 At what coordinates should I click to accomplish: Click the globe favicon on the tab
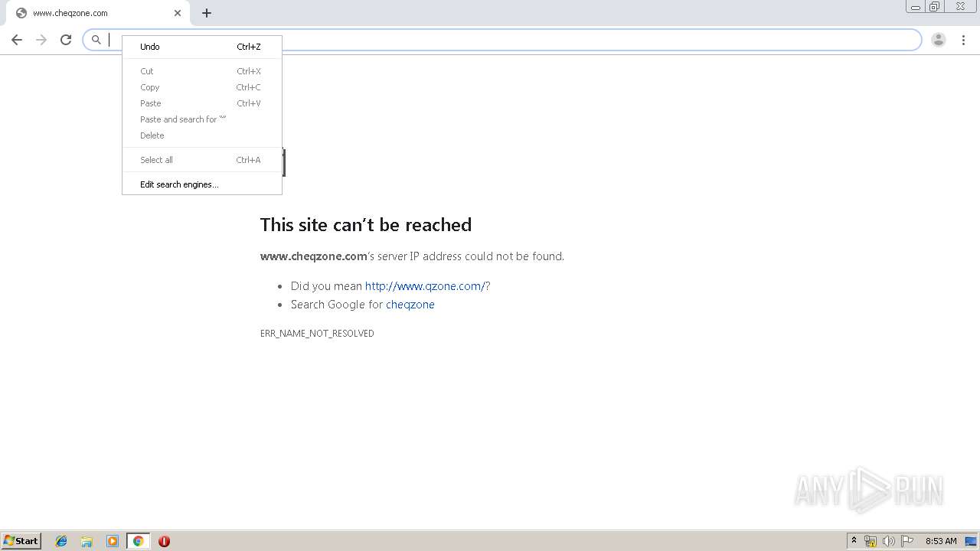click(x=21, y=13)
